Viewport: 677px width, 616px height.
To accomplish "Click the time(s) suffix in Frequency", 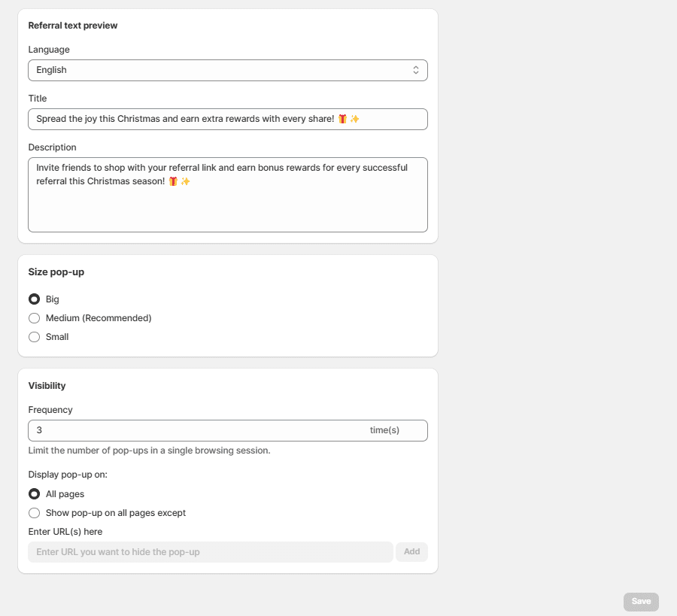I will coord(384,430).
